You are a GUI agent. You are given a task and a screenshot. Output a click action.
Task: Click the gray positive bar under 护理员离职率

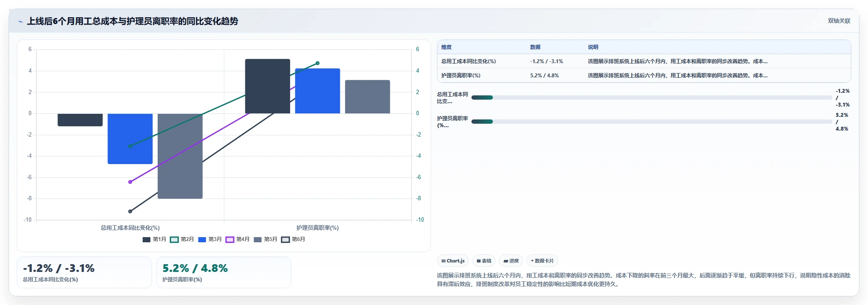367,97
